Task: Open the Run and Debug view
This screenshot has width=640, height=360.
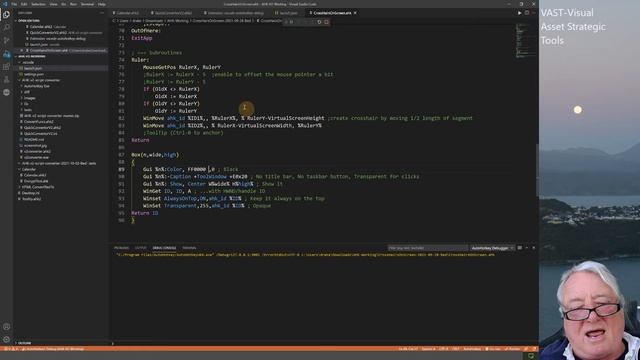Action: click(6, 54)
